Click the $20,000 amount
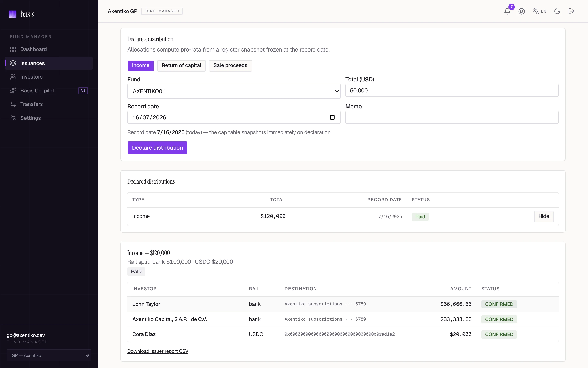 coord(460,334)
